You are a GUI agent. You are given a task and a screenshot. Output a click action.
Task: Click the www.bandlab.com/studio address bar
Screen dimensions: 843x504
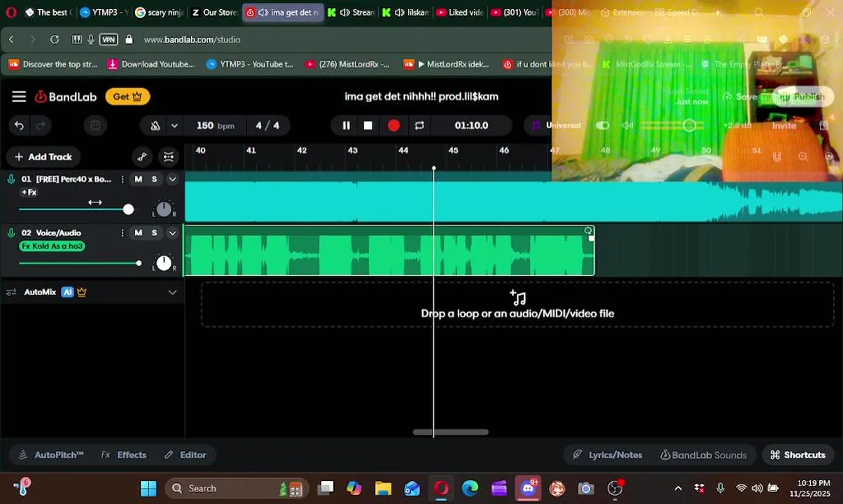[x=192, y=40]
